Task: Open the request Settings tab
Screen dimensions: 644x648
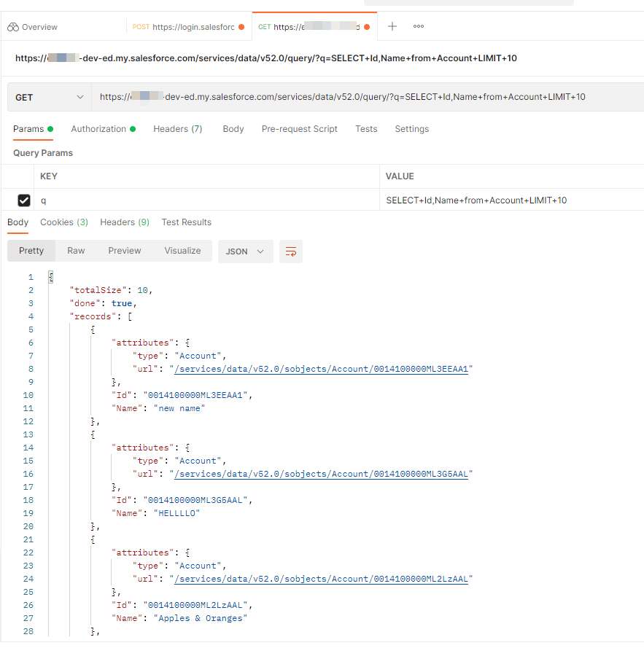Action: (411, 129)
